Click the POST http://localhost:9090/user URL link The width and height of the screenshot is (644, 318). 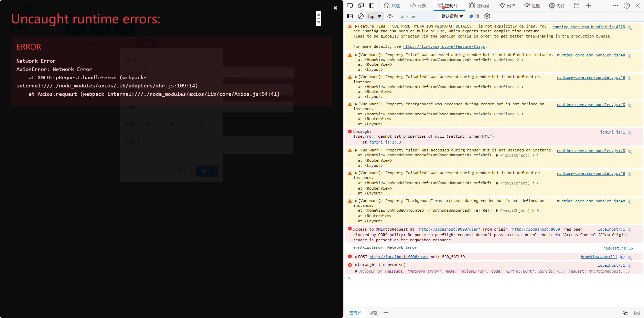(x=399, y=257)
